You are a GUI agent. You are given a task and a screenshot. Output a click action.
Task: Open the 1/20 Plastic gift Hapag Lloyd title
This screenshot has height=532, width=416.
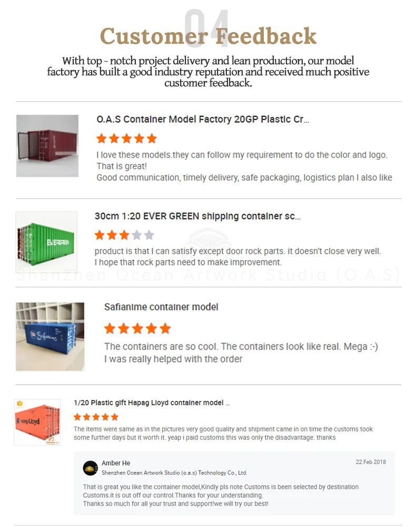[x=152, y=403]
